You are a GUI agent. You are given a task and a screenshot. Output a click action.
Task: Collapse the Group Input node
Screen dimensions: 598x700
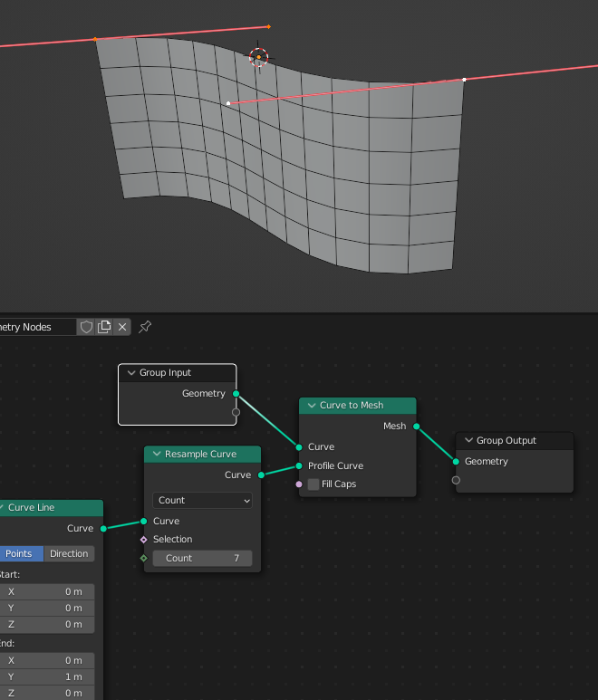(130, 373)
